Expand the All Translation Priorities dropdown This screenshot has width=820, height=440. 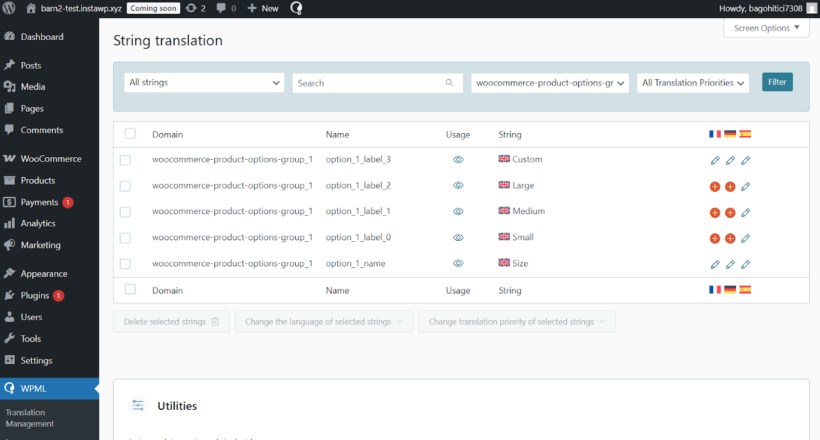[694, 83]
